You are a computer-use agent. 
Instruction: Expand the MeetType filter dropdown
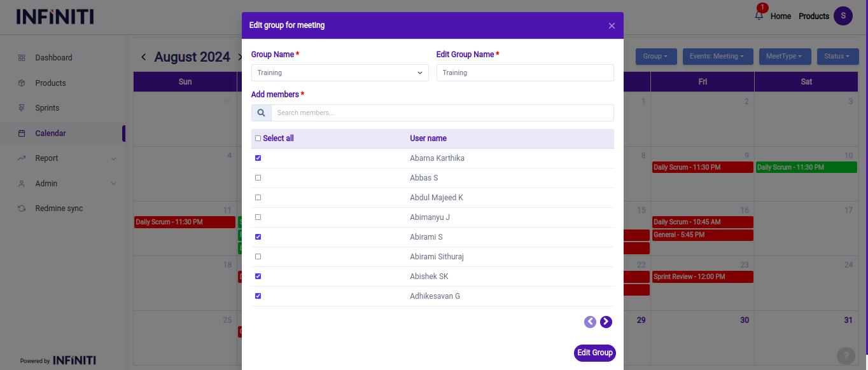(785, 57)
